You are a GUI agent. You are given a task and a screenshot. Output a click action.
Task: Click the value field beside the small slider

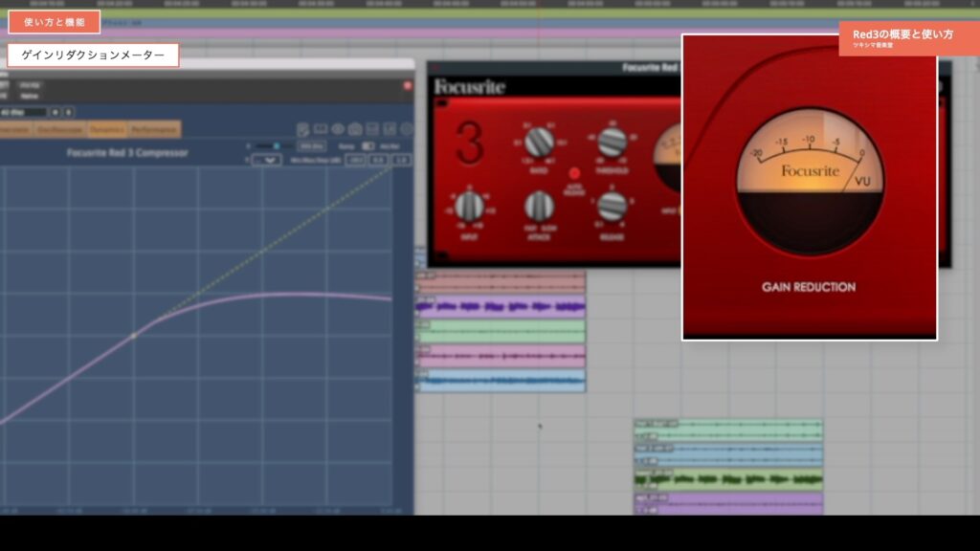[311, 146]
